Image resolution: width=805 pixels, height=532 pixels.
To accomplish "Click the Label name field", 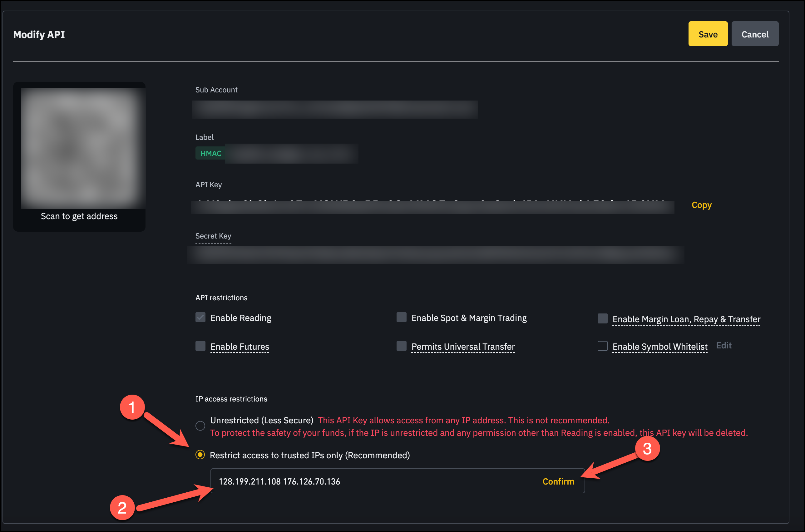I will (x=291, y=153).
